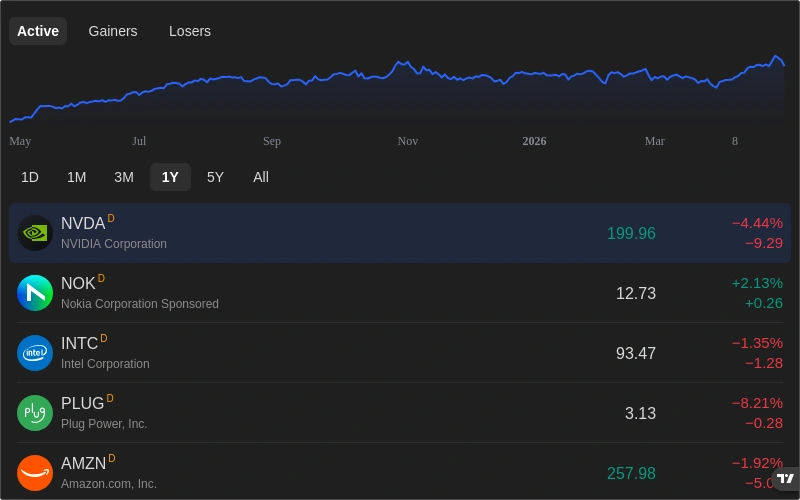Click the May label on chart axis

point(20,141)
